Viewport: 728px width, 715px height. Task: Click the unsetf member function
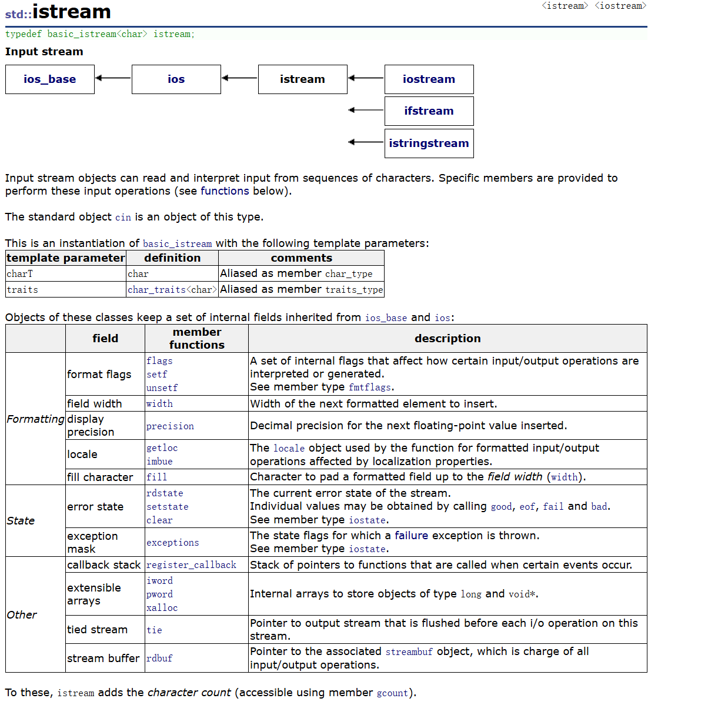coord(162,388)
